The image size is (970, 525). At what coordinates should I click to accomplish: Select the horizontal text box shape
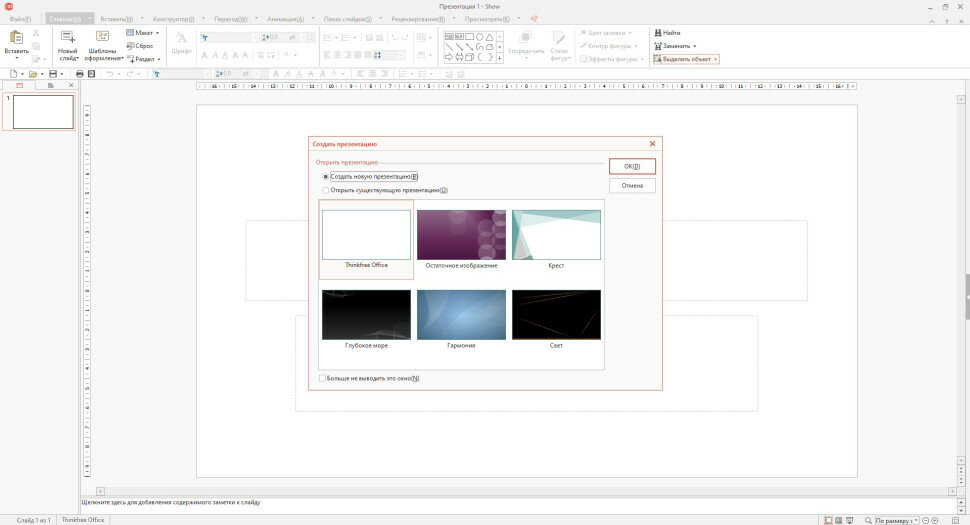tap(449, 37)
